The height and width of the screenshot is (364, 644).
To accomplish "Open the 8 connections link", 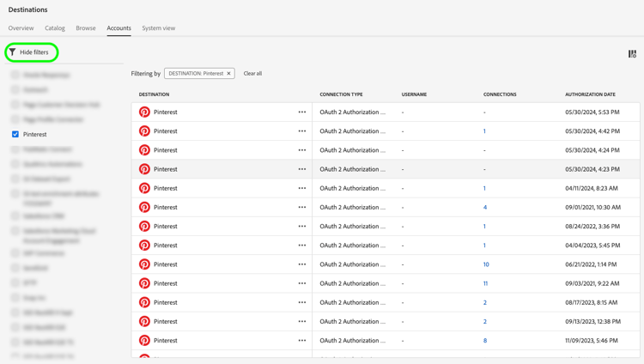I will (x=485, y=341).
